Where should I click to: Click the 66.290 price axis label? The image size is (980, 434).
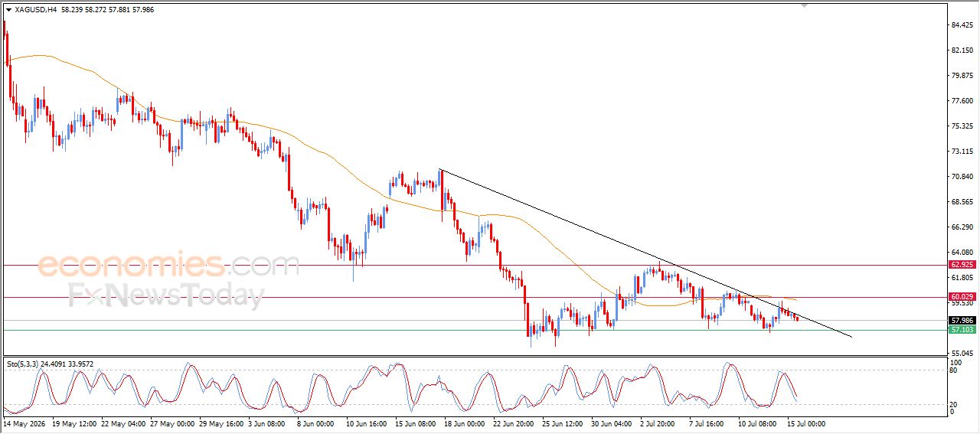(x=962, y=227)
